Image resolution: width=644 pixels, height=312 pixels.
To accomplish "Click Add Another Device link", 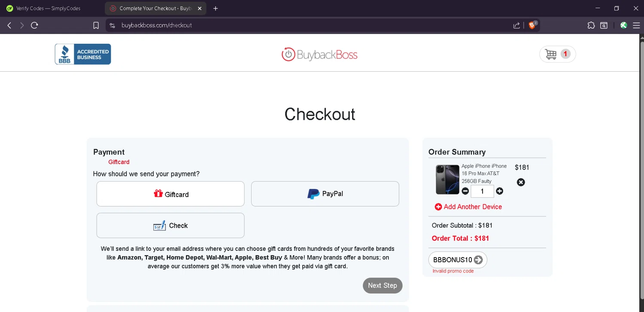I will (x=468, y=207).
